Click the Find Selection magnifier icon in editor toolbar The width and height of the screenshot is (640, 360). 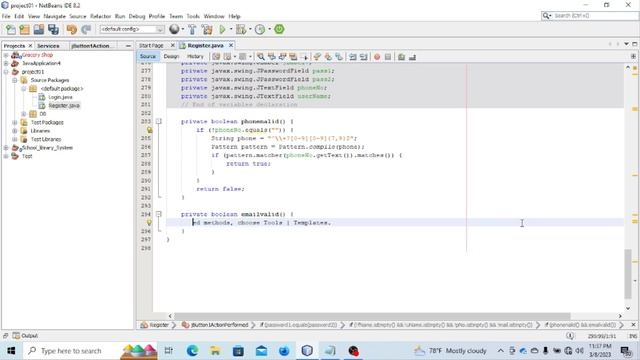pyautogui.click(x=260, y=57)
